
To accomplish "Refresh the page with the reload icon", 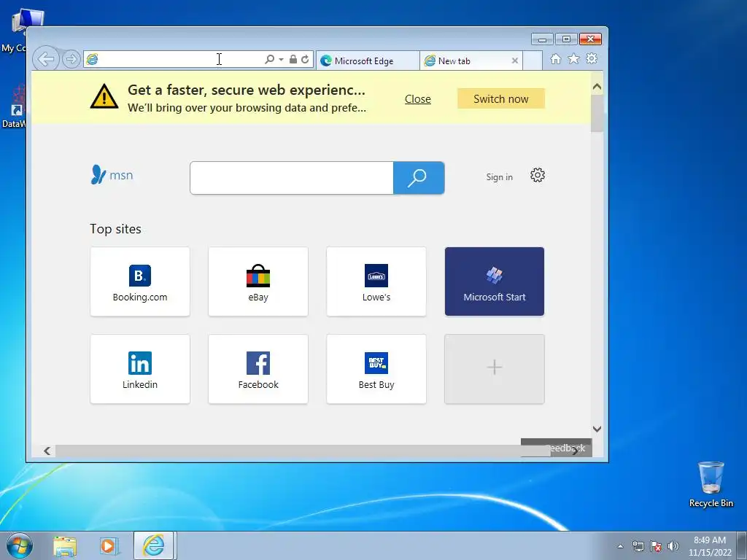I will pos(305,59).
